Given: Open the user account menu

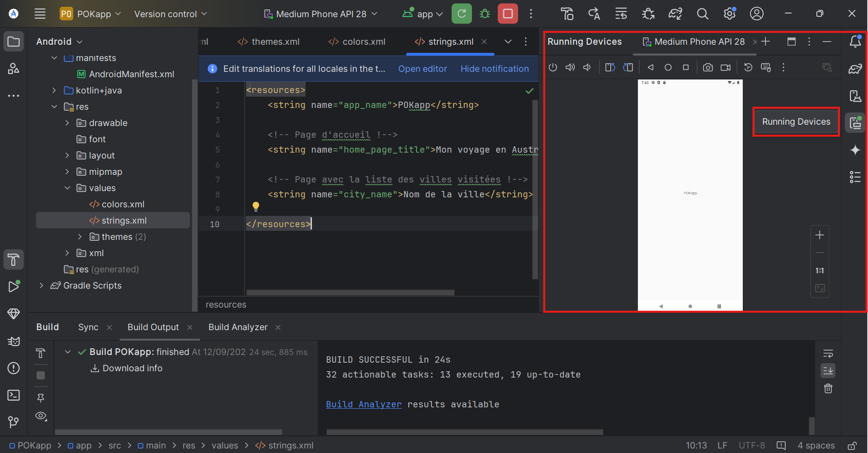Looking at the screenshot, I should pyautogui.click(x=757, y=14).
